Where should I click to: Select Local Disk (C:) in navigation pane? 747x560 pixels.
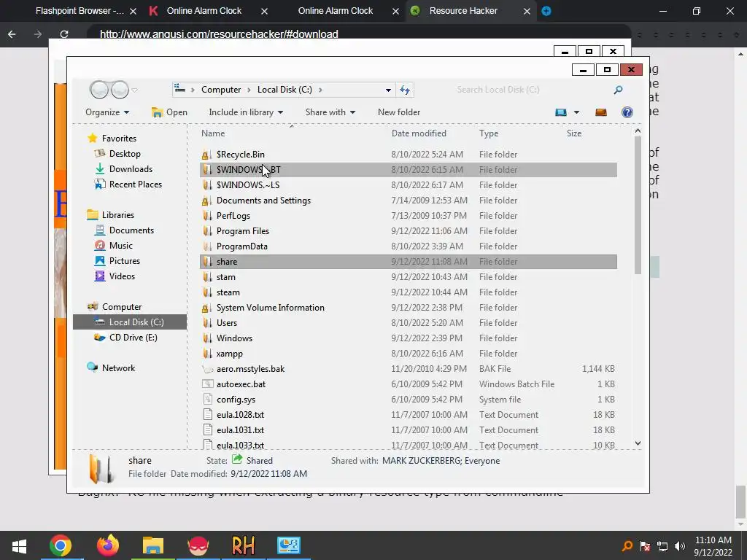[x=130, y=322]
